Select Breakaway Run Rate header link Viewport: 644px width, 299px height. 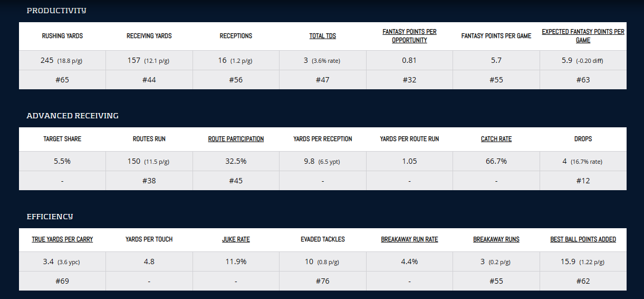[x=409, y=239]
